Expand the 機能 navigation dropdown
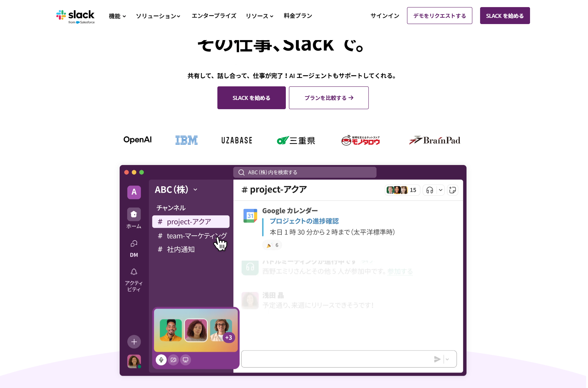 (x=117, y=16)
